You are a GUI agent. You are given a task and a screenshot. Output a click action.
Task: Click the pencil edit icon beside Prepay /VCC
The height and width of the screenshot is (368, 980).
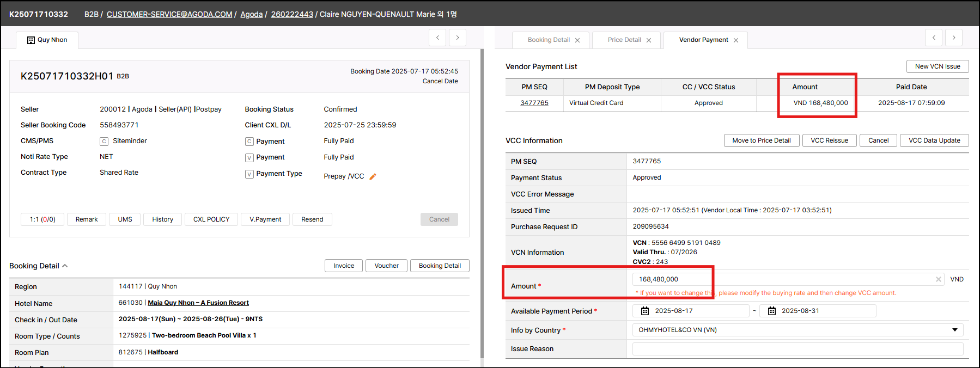pyautogui.click(x=373, y=176)
